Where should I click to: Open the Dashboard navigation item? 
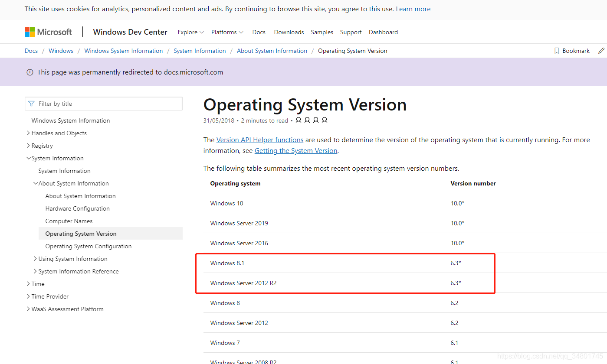coord(383,32)
